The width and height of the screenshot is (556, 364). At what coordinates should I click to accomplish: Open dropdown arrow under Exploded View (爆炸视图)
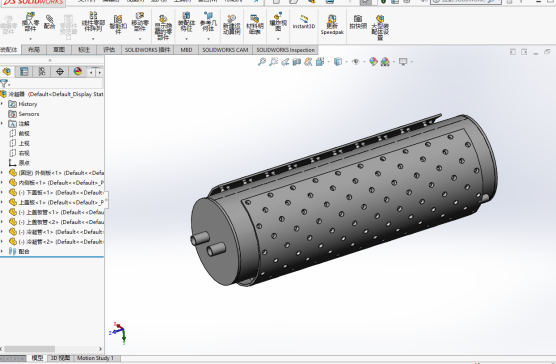click(278, 39)
